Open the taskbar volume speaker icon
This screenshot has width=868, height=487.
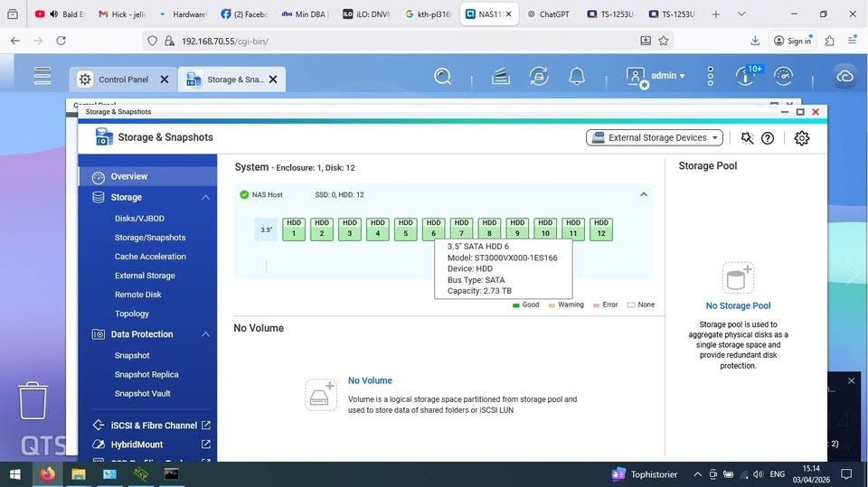(x=759, y=474)
